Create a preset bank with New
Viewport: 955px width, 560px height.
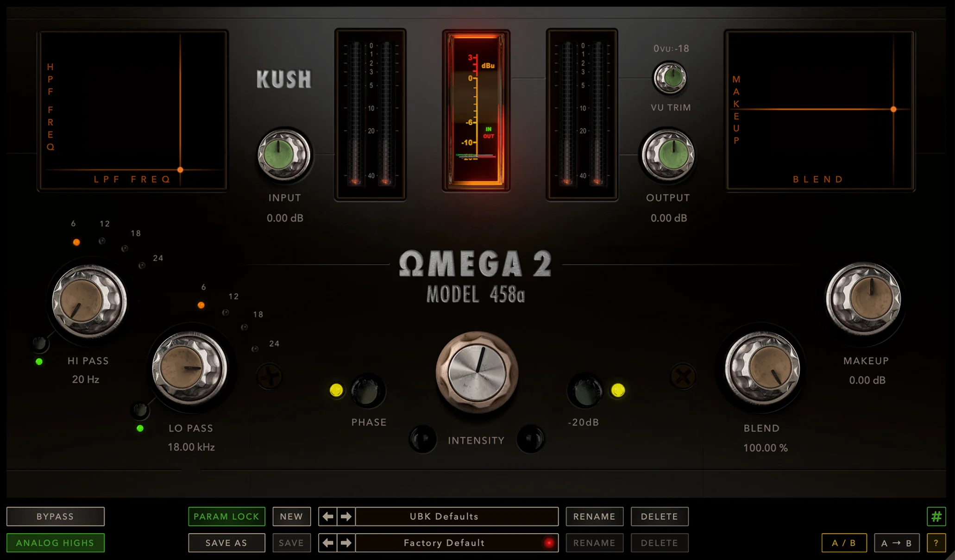(291, 516)
